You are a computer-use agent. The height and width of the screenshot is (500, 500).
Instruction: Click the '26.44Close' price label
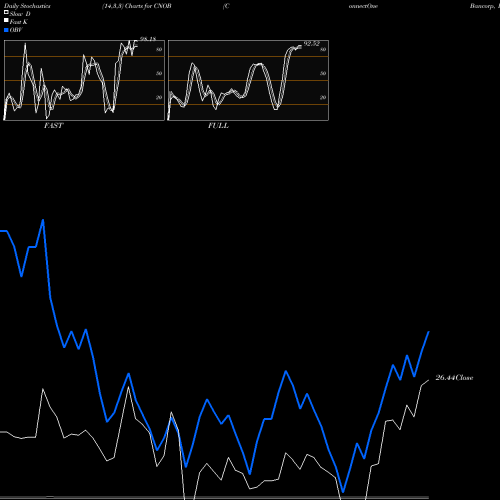pyautogui.click(x=454, y=378)
